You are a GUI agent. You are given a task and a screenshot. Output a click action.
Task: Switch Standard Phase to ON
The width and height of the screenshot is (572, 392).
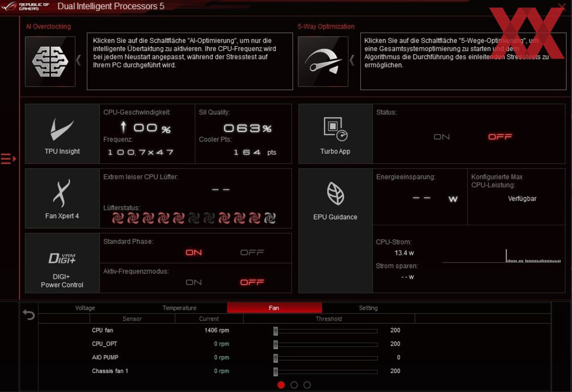tap(194, 252)
